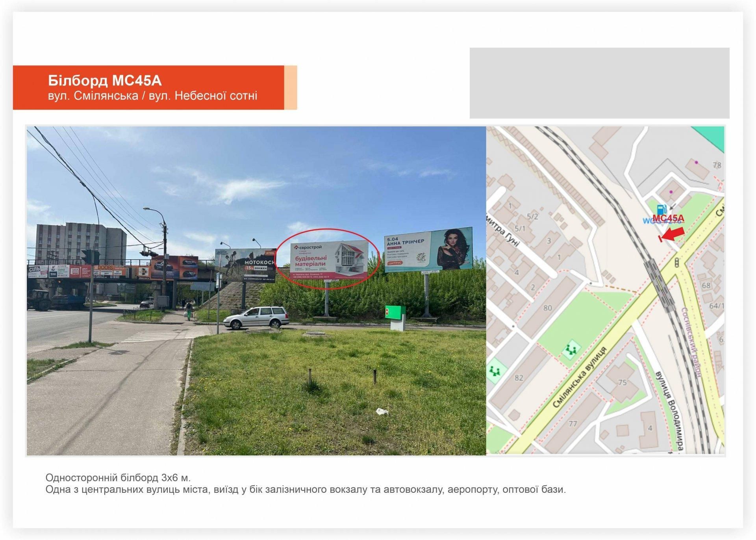Click the playground icon beside Смілянська вулиця
This screenshot has height=540, width=756.
[x=571, y=349]
